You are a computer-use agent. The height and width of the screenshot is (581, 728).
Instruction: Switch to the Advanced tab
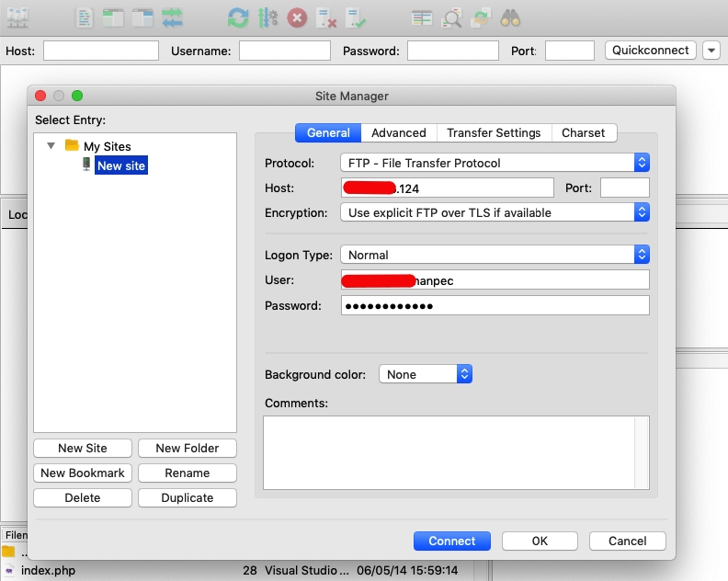(x=398, y=132)
